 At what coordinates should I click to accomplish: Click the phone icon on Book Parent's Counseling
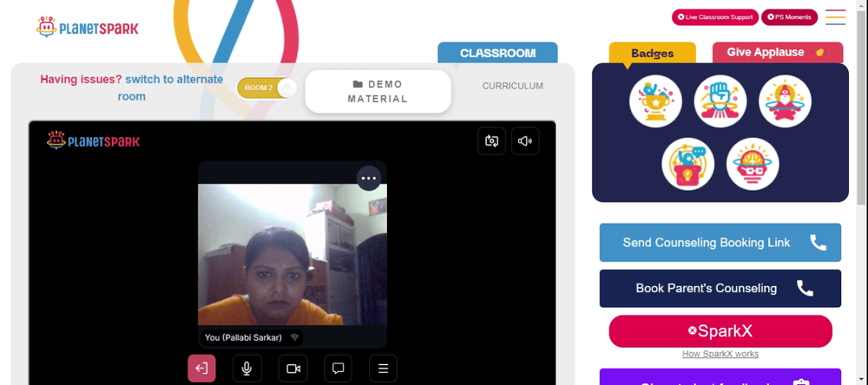tap(805, 288)
